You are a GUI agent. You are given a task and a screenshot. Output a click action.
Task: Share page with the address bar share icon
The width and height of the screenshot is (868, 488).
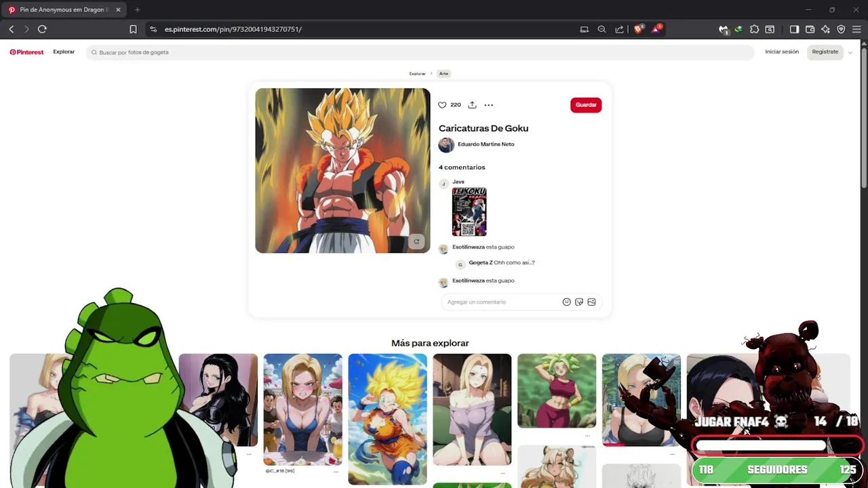coord(619,29)
